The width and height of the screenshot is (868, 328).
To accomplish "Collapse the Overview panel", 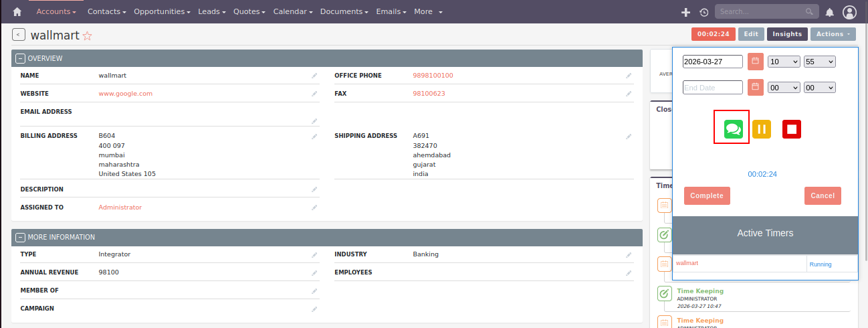I will (x=20, y=58).
